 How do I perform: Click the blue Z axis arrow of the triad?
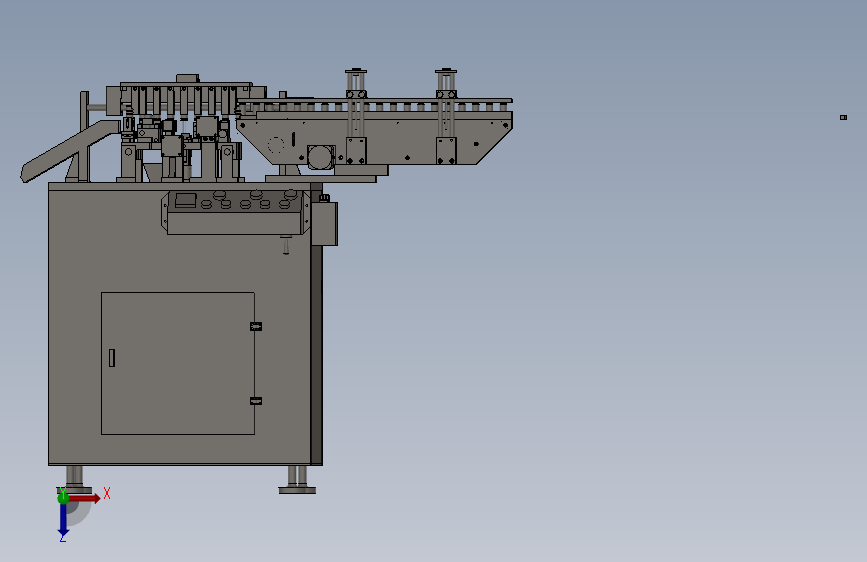pyautogui.click(x=63, y=520)
